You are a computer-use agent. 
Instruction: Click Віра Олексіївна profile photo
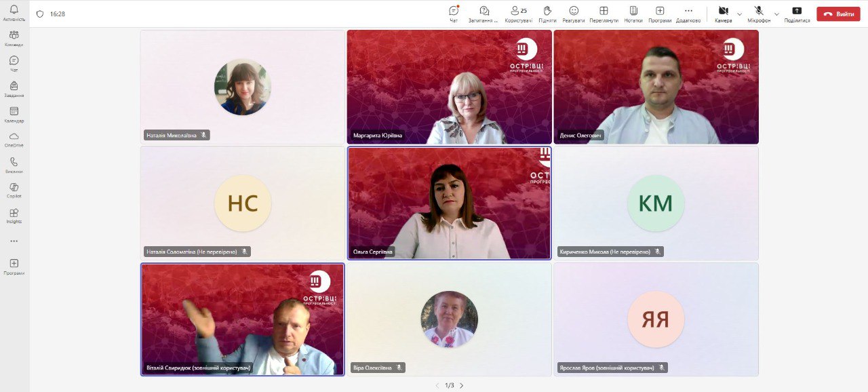click(450, 319)
